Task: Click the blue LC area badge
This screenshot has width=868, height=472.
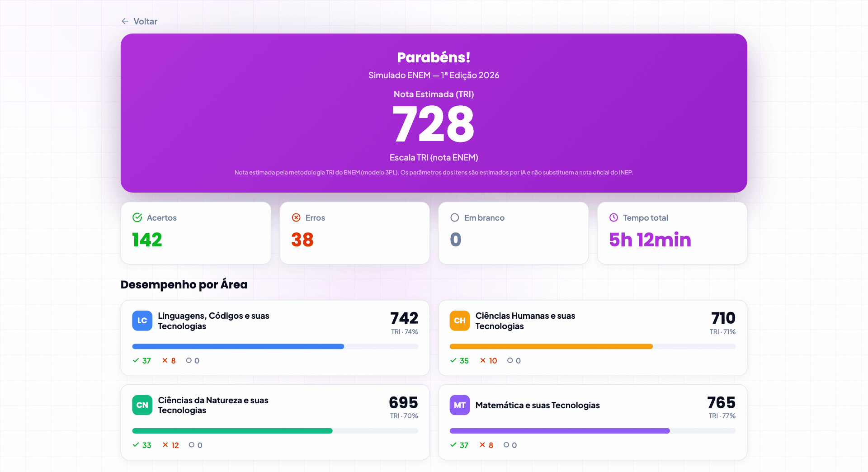Action: coord(142,321)
